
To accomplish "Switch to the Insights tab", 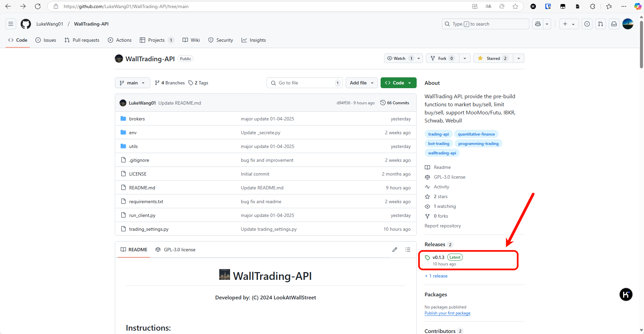I will (254, 40).
